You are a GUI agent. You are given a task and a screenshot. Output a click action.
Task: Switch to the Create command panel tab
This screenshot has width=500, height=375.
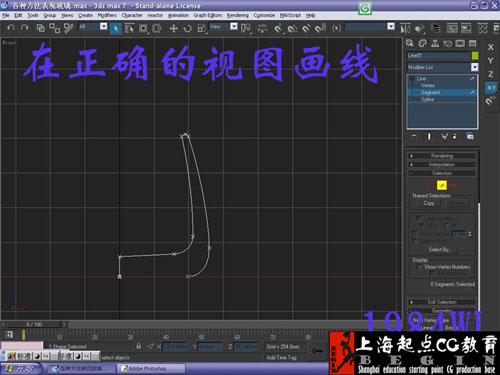pos(410,43)
